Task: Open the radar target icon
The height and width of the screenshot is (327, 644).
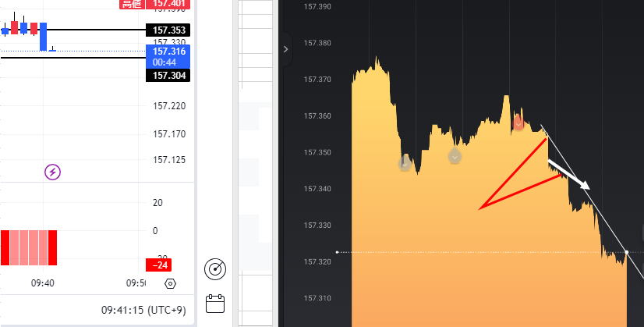Action: click(215, 269)
